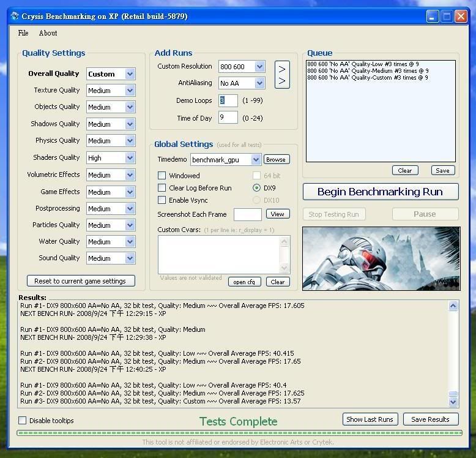The width and height of the screenshot is (476, 458).
Task: Click Begin Benchmarking Run
Action: click(381, 192)
